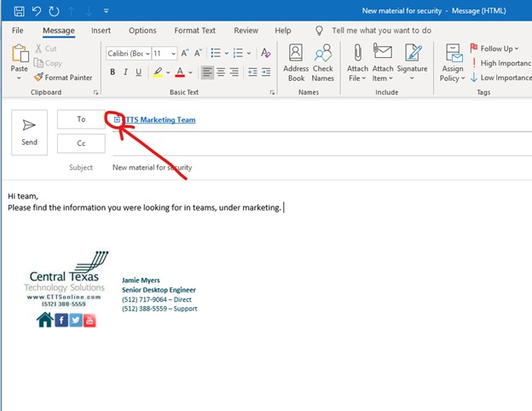The image size is (532, 411).
Task: Toggle Align Right paragraph
Action: [234, 72]
